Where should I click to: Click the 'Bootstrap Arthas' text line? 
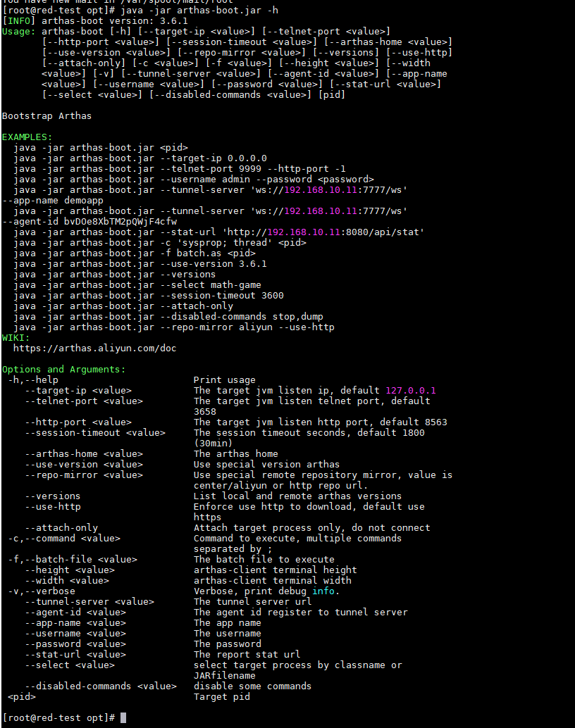click(47, 115)
